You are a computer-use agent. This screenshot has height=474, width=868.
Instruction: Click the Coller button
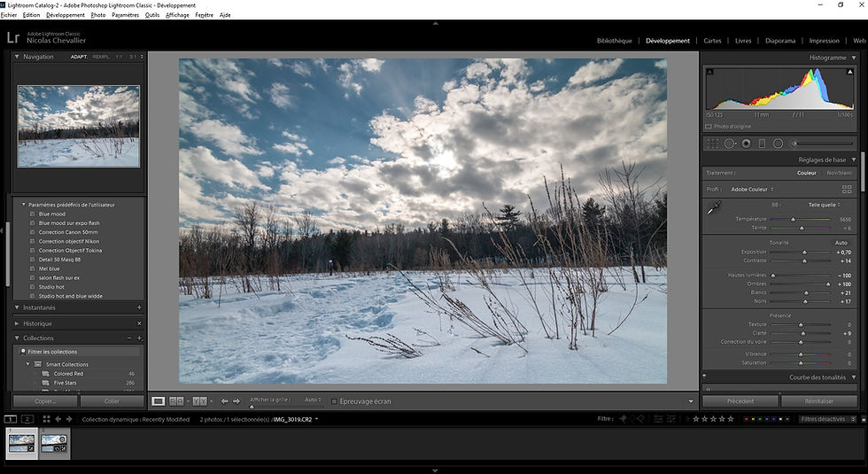point(112,400)
